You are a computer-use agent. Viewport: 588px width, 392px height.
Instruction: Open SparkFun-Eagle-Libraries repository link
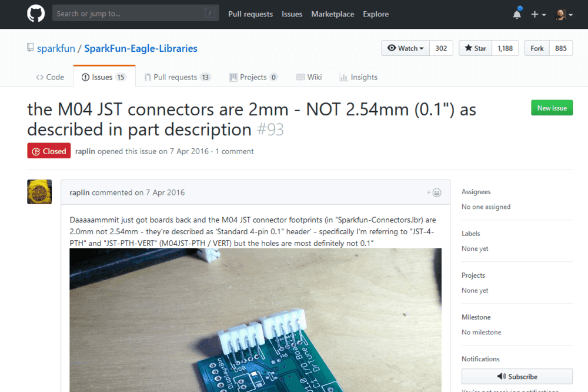[x=141, y=48]
